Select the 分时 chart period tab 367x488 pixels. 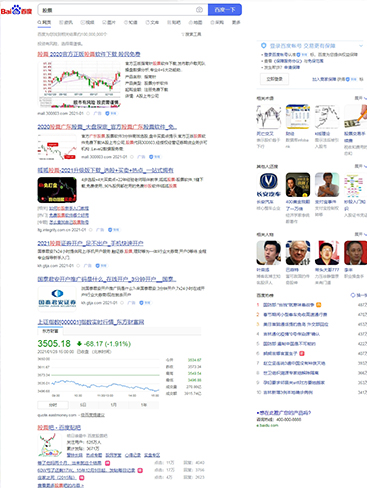pyautogui.click(x=53, y=405)
